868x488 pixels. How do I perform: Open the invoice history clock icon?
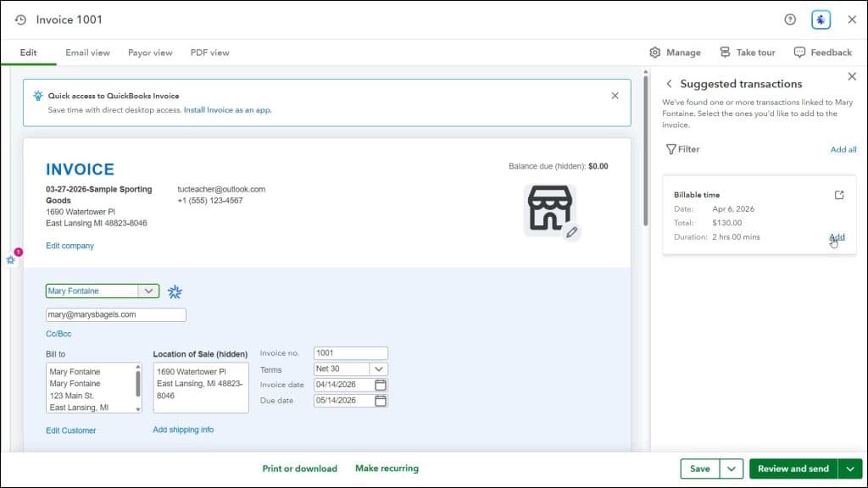click(20, 19)
